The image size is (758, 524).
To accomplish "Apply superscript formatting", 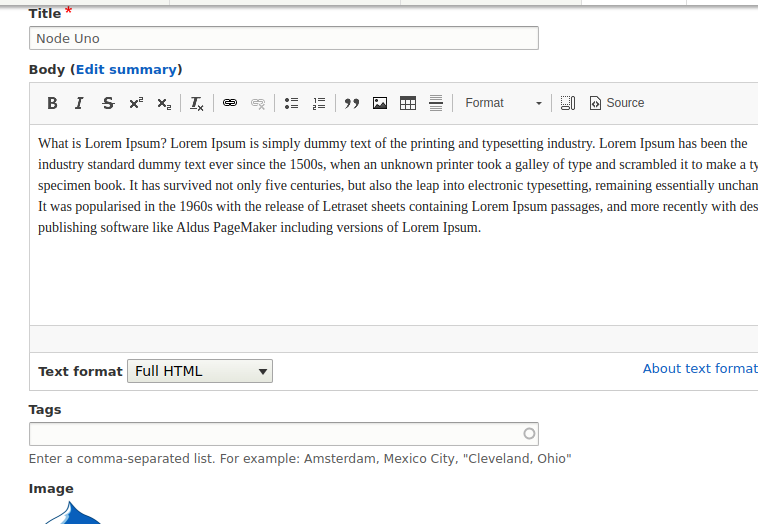I will (136, 103).
